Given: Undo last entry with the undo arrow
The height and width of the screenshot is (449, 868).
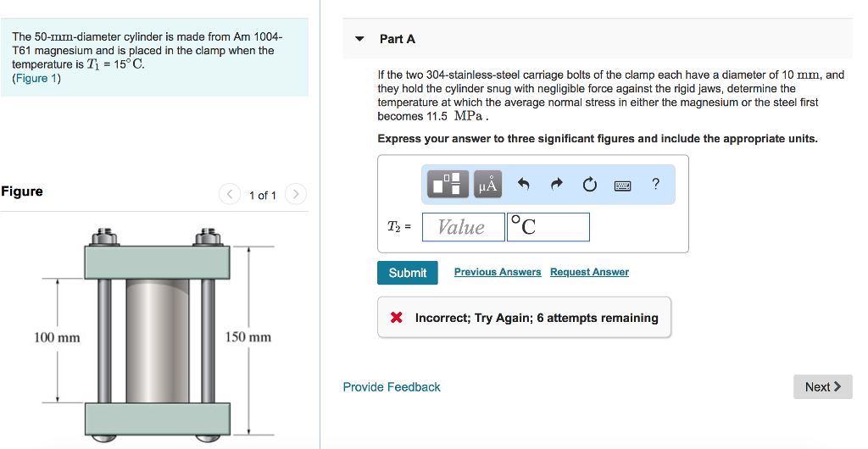Looking at the screenshot, I should point(523,184).
